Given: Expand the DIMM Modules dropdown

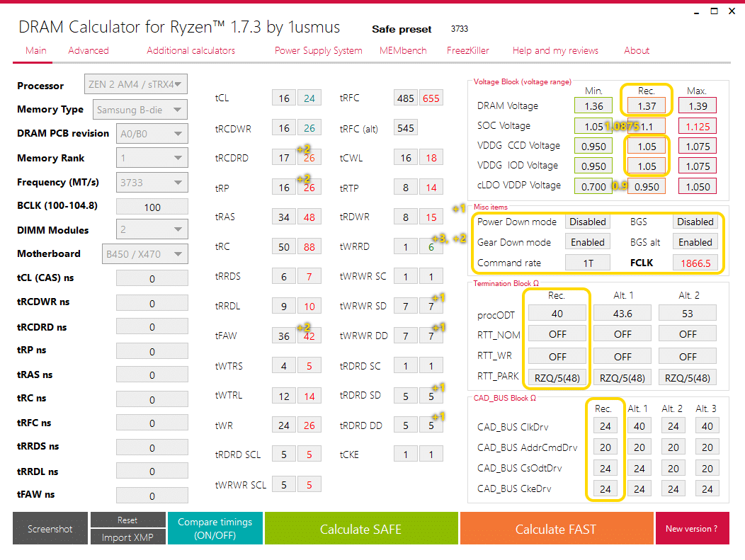Looking at the screenshot, I should tap(152, 229).
